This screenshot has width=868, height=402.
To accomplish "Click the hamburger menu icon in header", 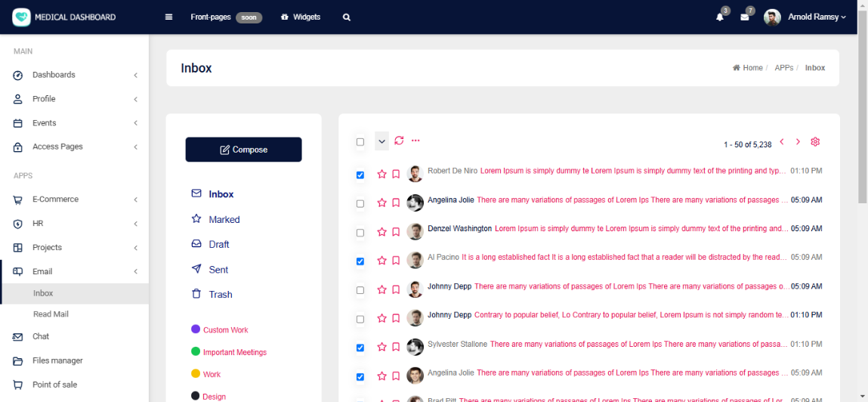I will 168,17.
